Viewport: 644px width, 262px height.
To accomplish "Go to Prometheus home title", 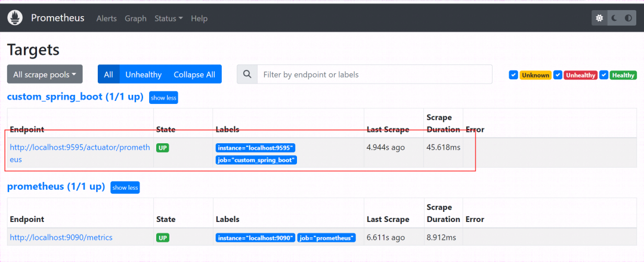I will 57,18.
